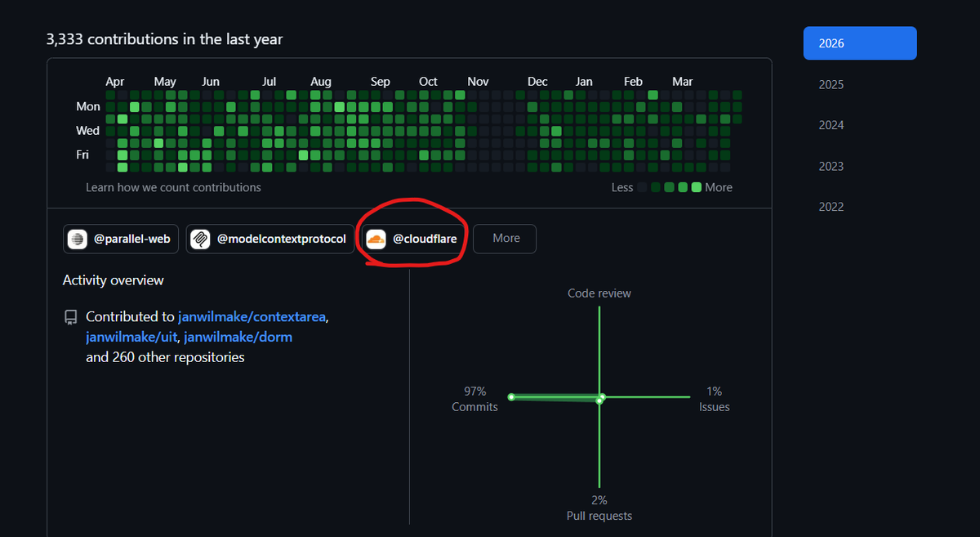Screen dimensions: 980x537
Task: Click the Code review axis label
Action: [599, 293]
